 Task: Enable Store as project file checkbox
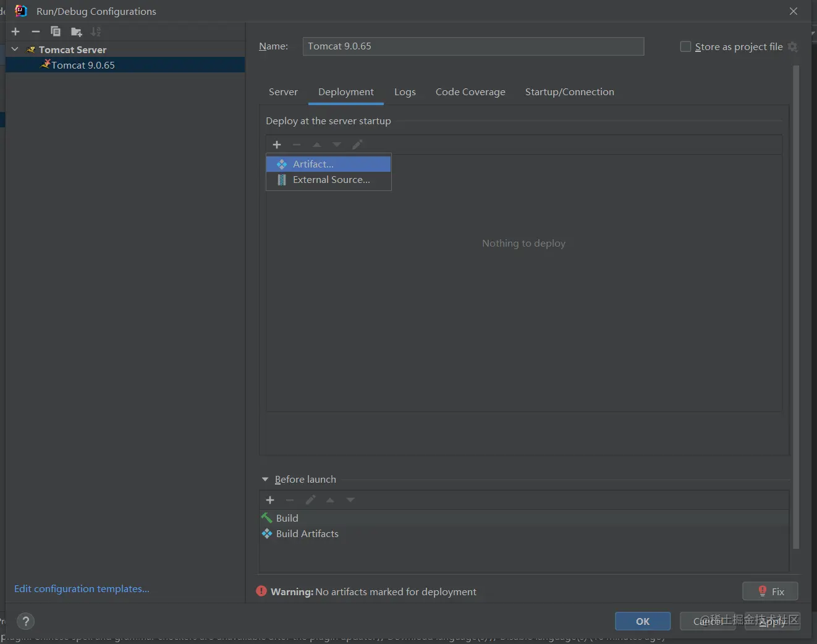(685, 47)
